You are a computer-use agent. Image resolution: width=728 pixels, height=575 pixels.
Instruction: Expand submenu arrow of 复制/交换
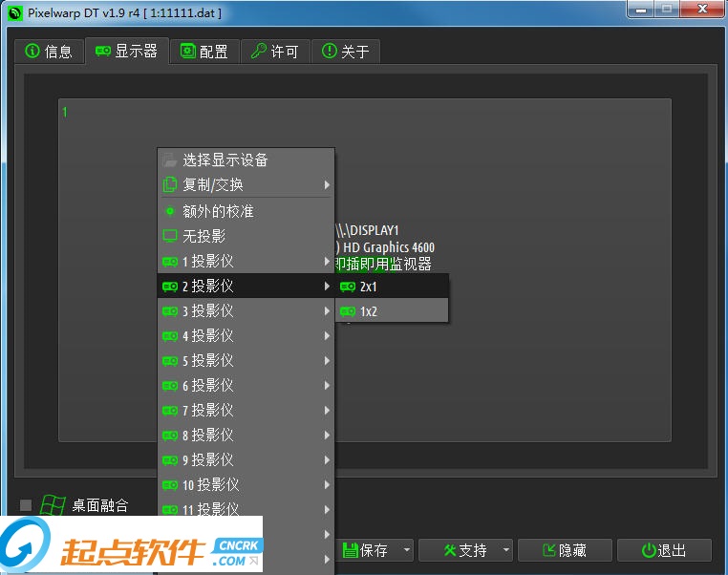(327, 184)
